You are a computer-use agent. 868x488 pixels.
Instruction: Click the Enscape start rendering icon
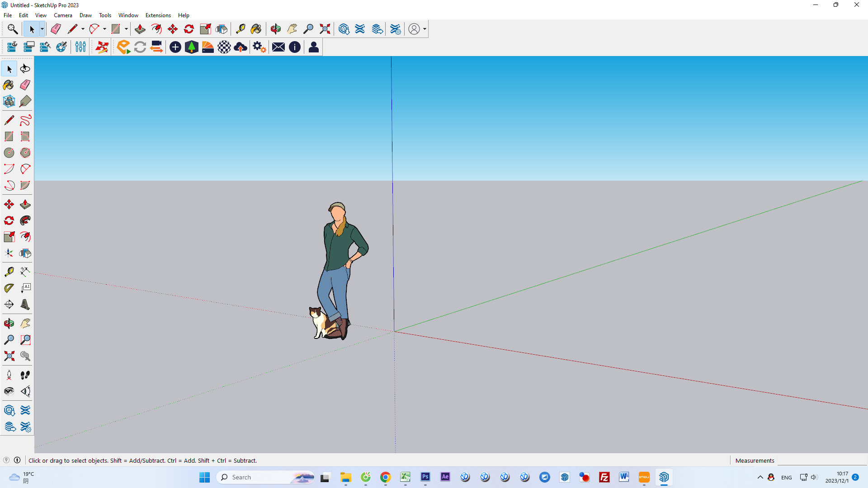click(x=123, y=47)
